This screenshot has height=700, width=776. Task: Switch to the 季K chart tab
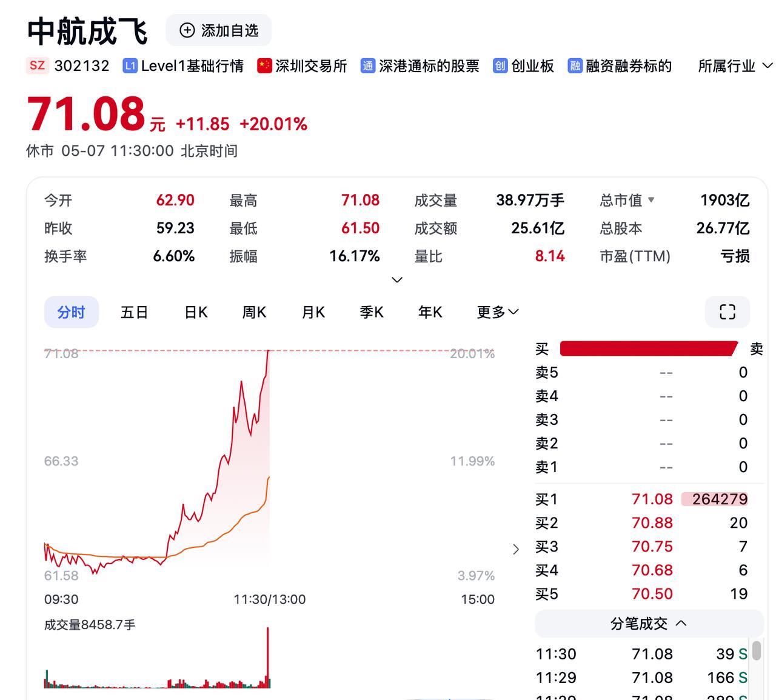tap(371, 312)
